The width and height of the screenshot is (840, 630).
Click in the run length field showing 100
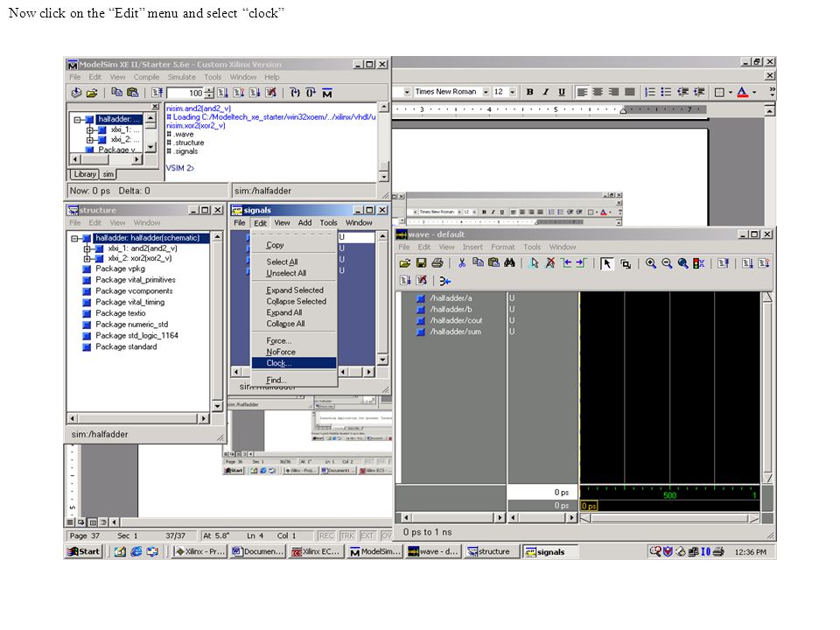pos(185,93)
